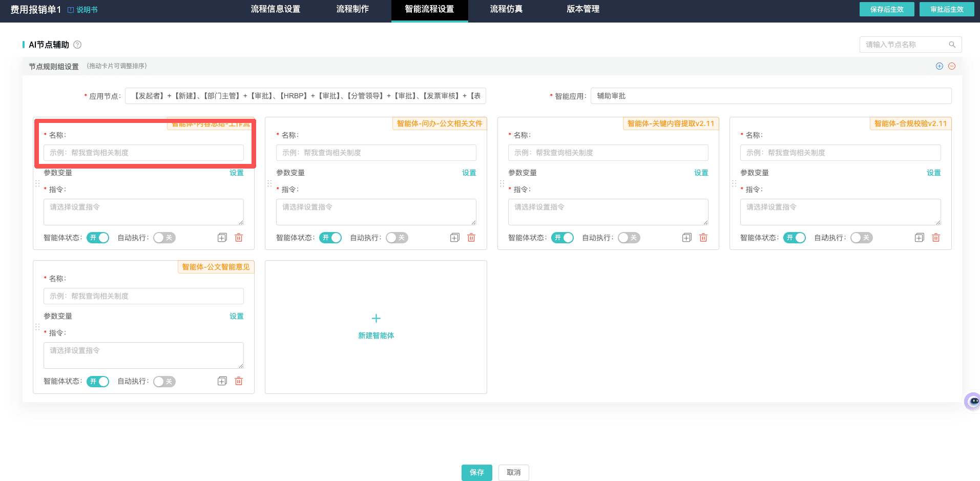The image size is (980, 481).
Task: Delete the 问办-公文相关文件 agent card
Action: pyautogui.click(x=471, y=238)
